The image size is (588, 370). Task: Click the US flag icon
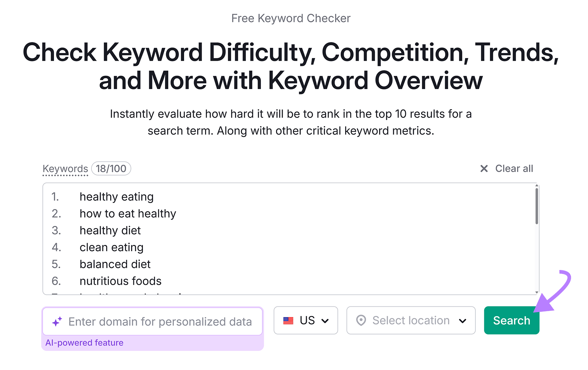click(x=289, y=320)
